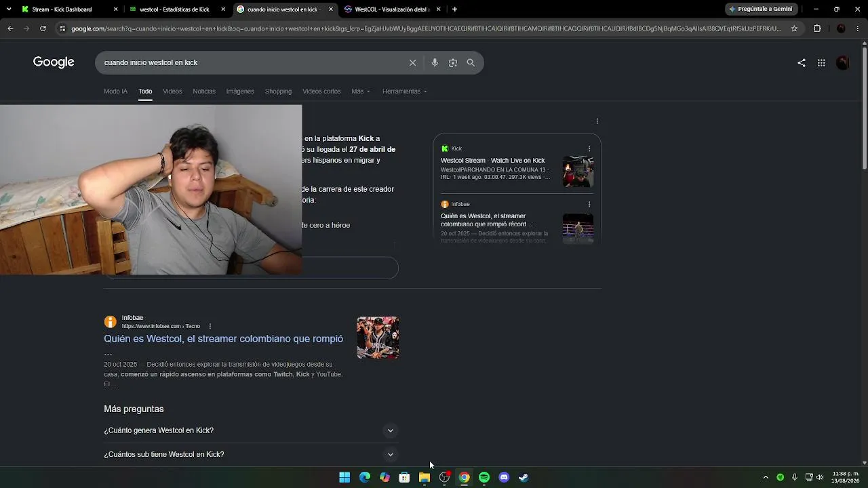Open Google Lens image search

pyautogui.click(x=452, y=62)
